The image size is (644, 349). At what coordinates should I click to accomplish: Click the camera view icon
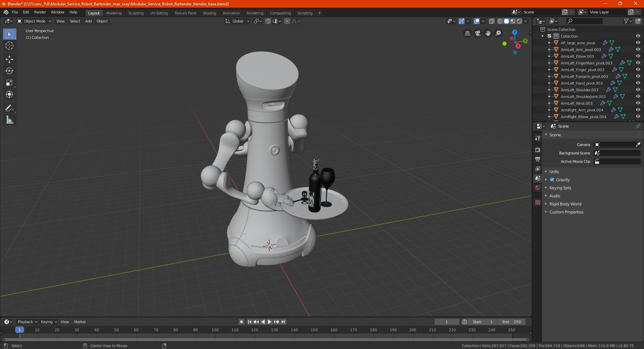pos(478,33)
